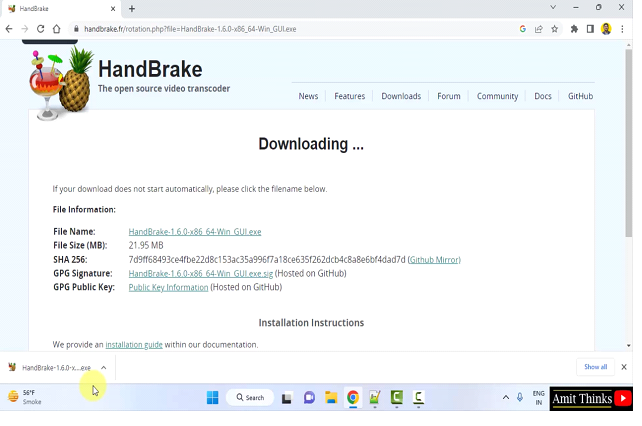Toggle the browser side panel

click(590, 29)
